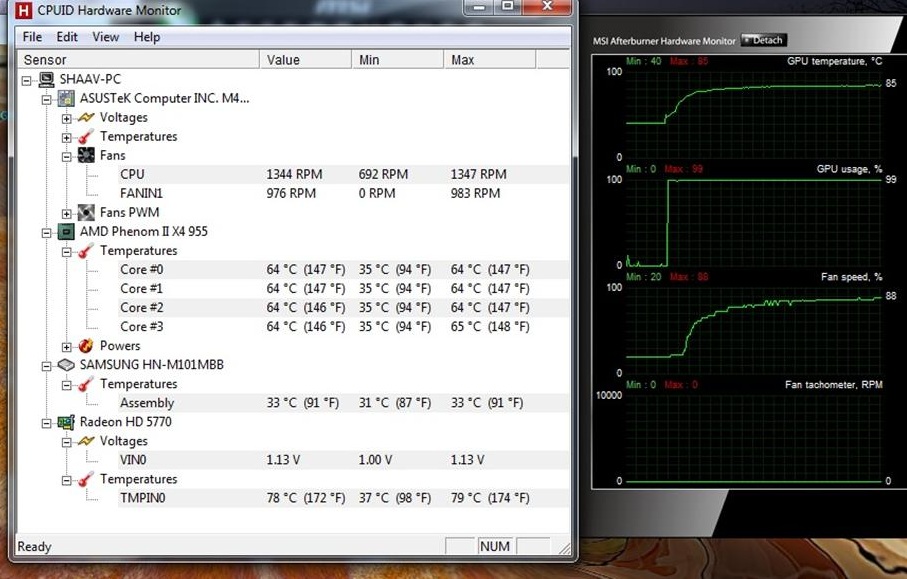Screen dimensions: 907x579
Task: Collapse the SAMSUNG Temperatures node
Action: point(66,385)
